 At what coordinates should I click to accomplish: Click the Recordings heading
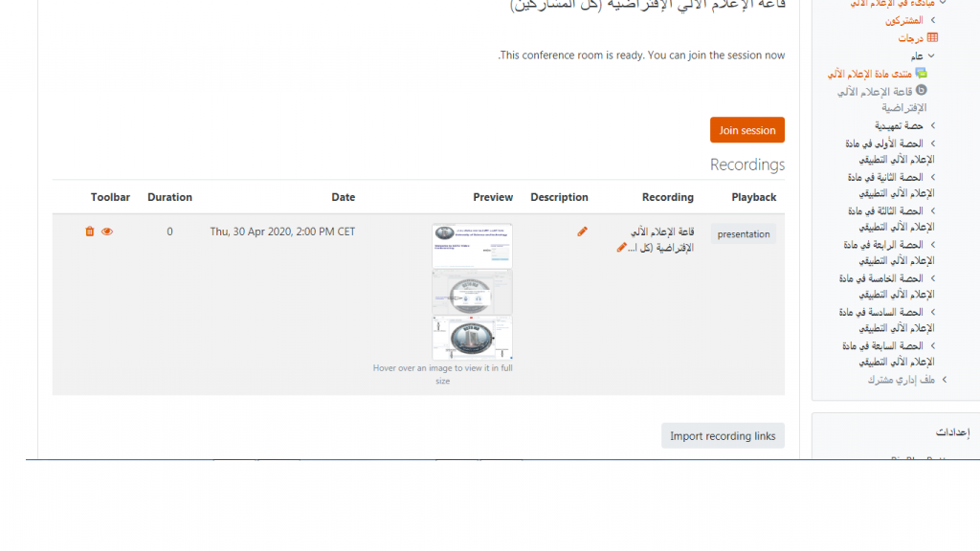point(746,165)
